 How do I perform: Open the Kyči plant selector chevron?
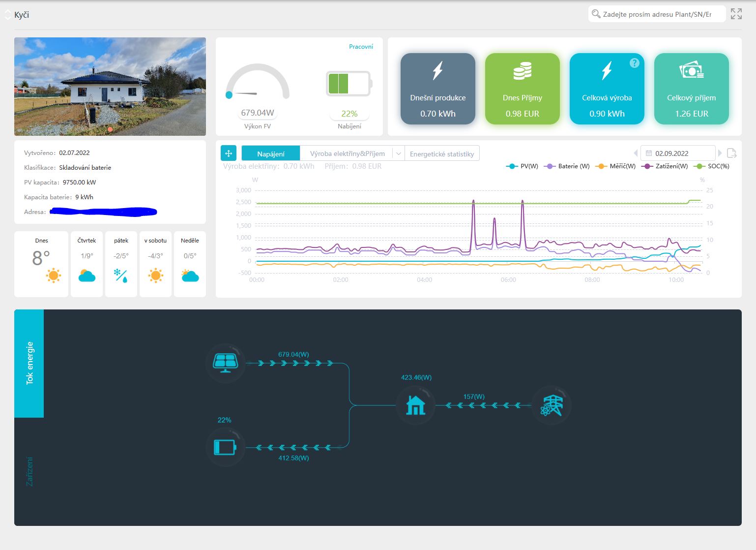point(7,15)
